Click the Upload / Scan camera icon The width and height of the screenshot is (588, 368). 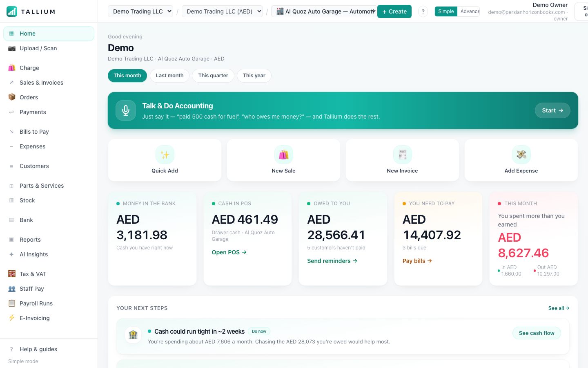12,48
